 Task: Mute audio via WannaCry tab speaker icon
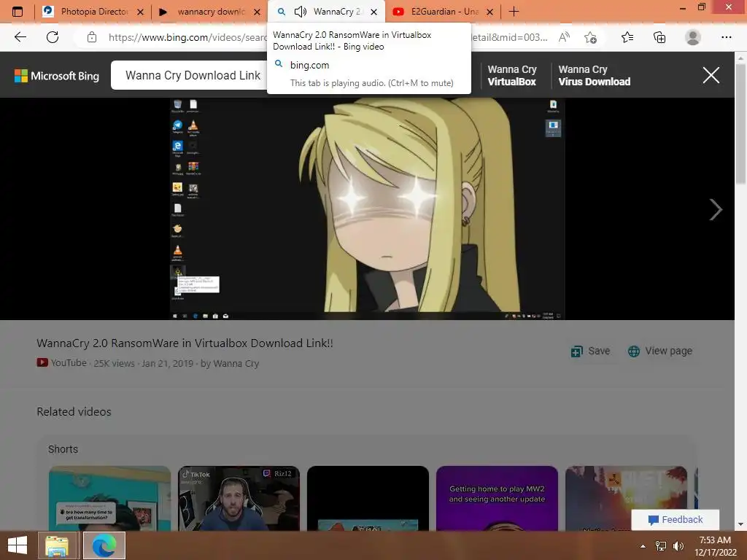tap(300, 12)
